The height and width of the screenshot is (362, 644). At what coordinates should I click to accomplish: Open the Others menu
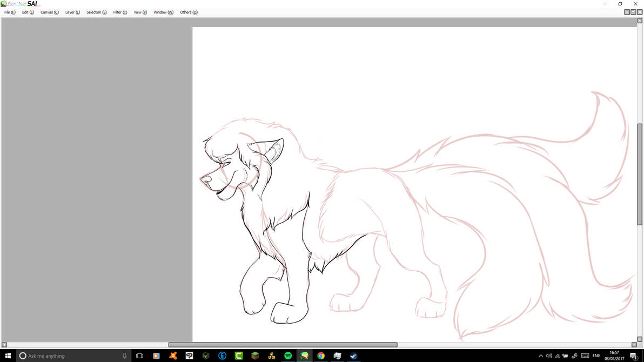coord(189,12)
